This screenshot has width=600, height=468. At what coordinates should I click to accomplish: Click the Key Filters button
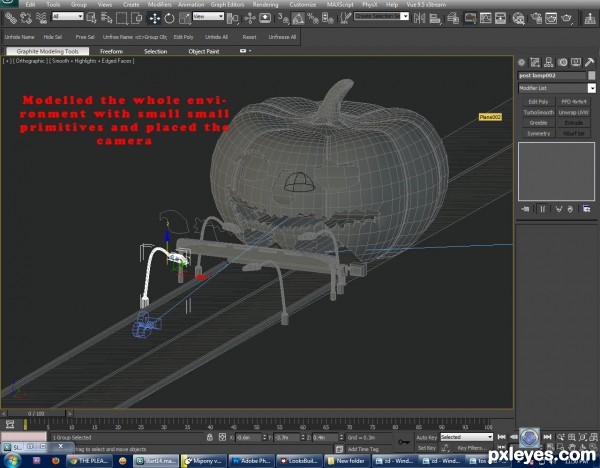pos(472,448)
